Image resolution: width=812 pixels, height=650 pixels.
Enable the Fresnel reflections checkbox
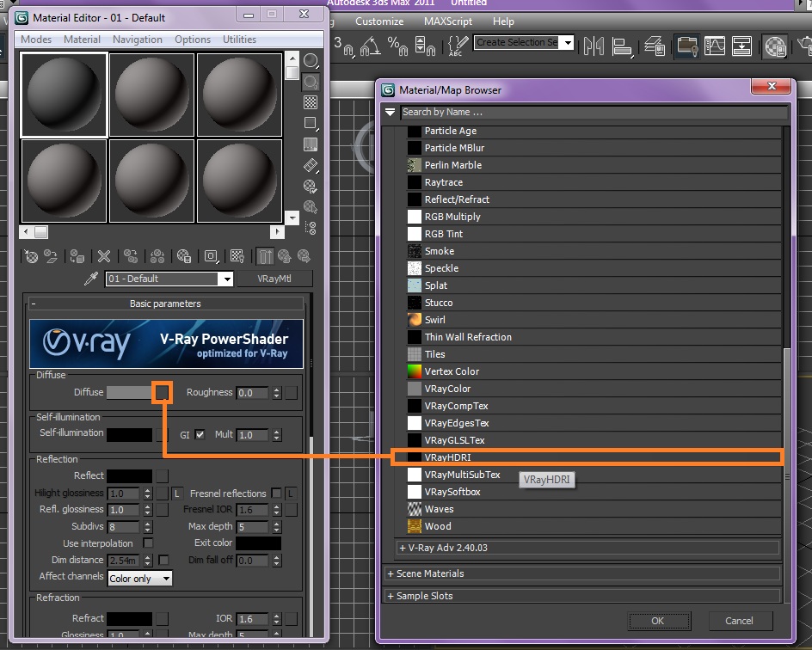(276, 494)
